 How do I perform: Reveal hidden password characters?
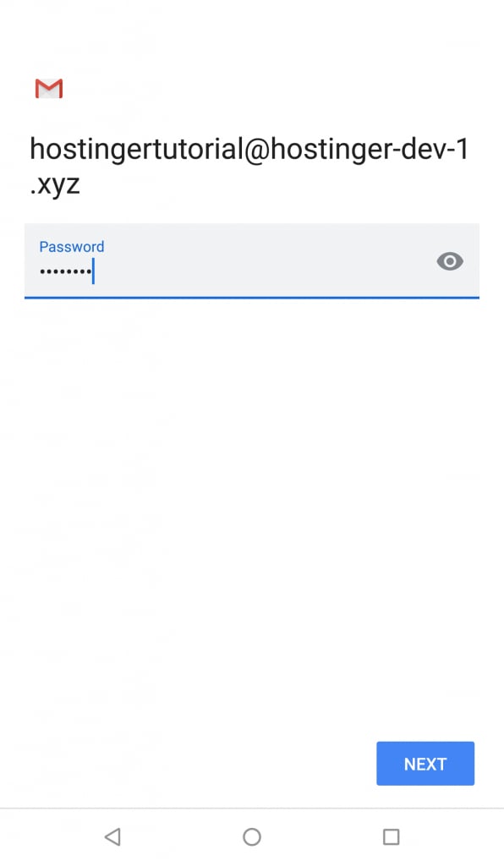(x=450, y=260)
